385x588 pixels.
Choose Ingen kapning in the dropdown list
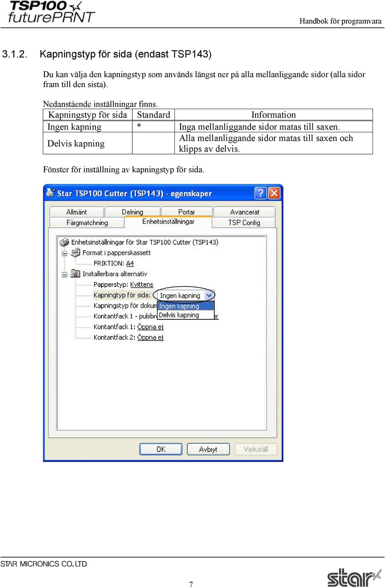pos(186,306)
